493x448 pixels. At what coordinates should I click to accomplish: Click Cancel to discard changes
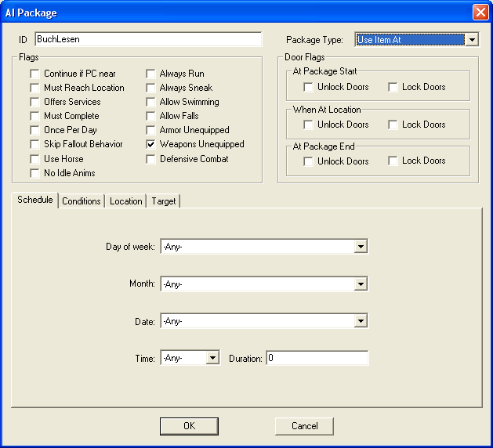(304, 426)
